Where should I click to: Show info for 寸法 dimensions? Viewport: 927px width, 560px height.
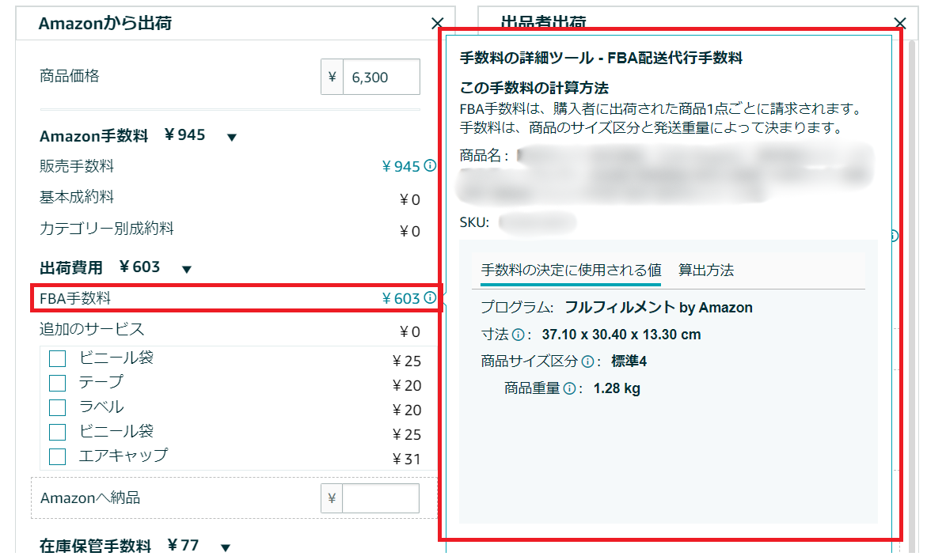(x=518, y=335)
